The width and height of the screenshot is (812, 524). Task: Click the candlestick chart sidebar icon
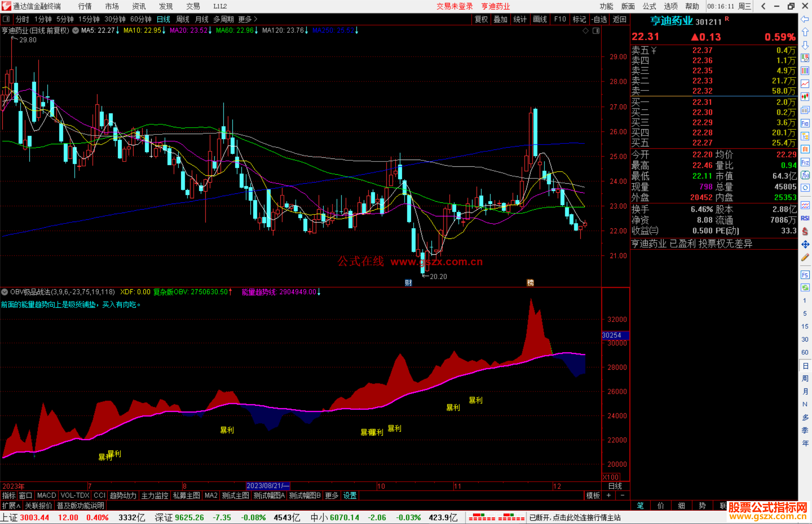805,97
